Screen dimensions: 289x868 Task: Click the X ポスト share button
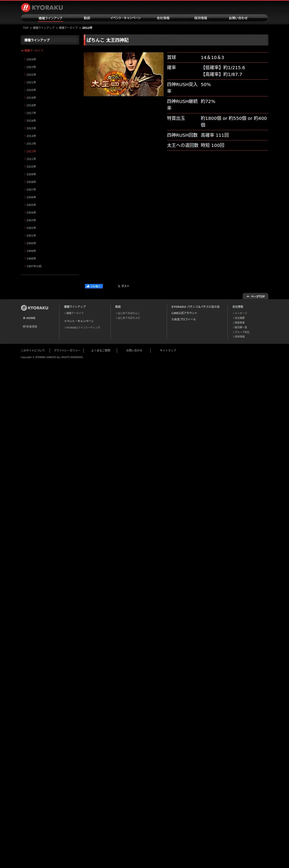(124, 286)
